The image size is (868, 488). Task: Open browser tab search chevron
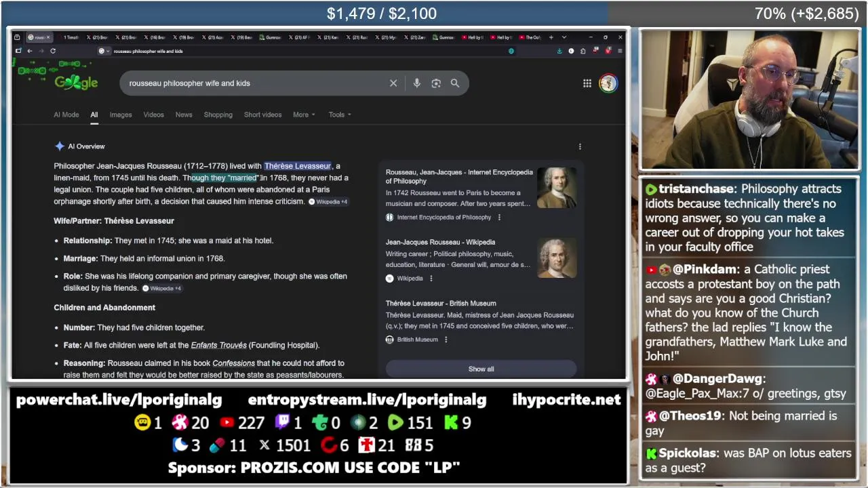[566, 37]
